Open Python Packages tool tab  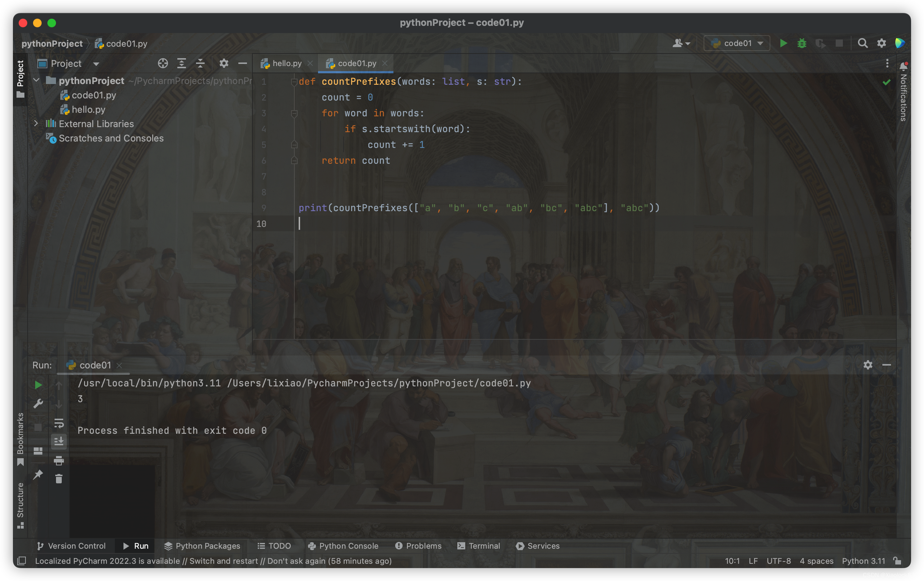(x=202, y=545)
